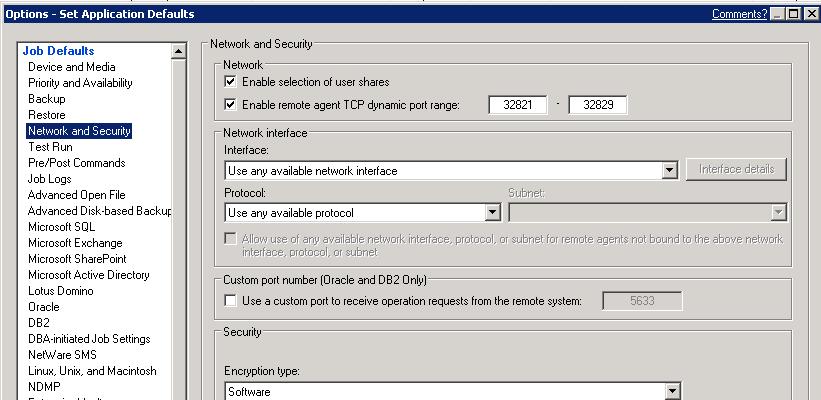The height and width of the screenshot is (400, 821).
Task: Open Microsoft SQL settings
Action: [61, 227]
